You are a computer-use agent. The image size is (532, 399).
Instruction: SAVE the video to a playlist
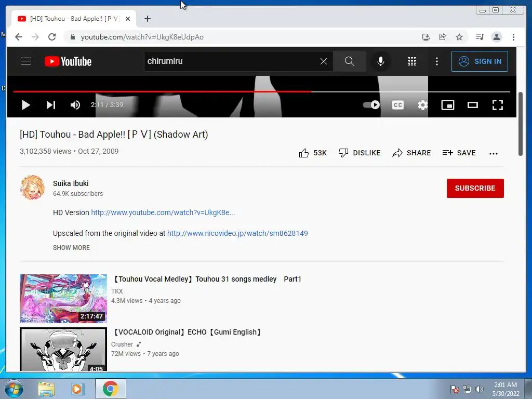point(459,153)
